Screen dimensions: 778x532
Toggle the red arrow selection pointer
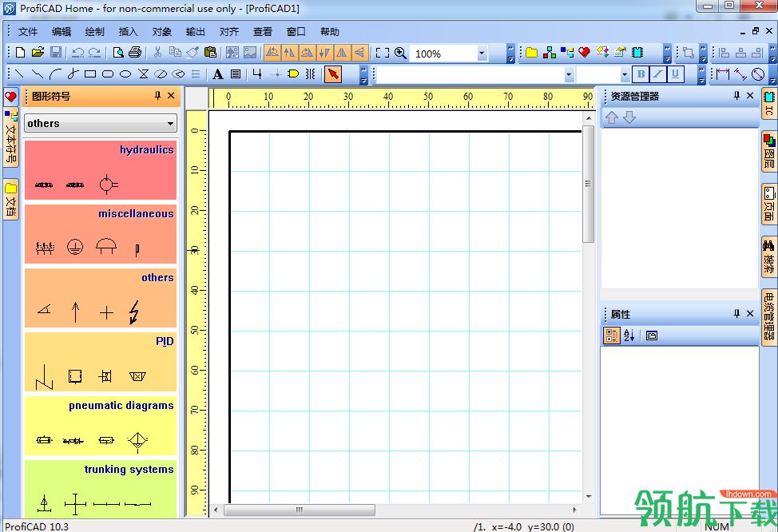coord(333,74)
